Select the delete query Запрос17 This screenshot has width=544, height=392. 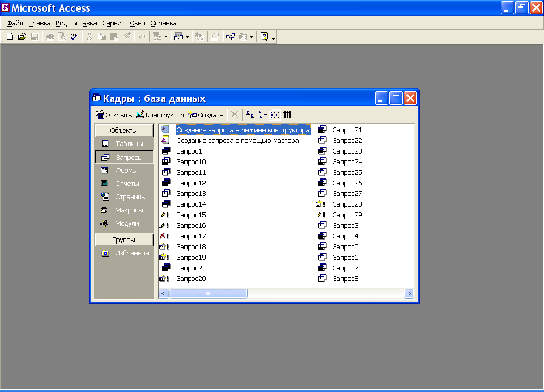pyautogui.click(x=191, y=236)
